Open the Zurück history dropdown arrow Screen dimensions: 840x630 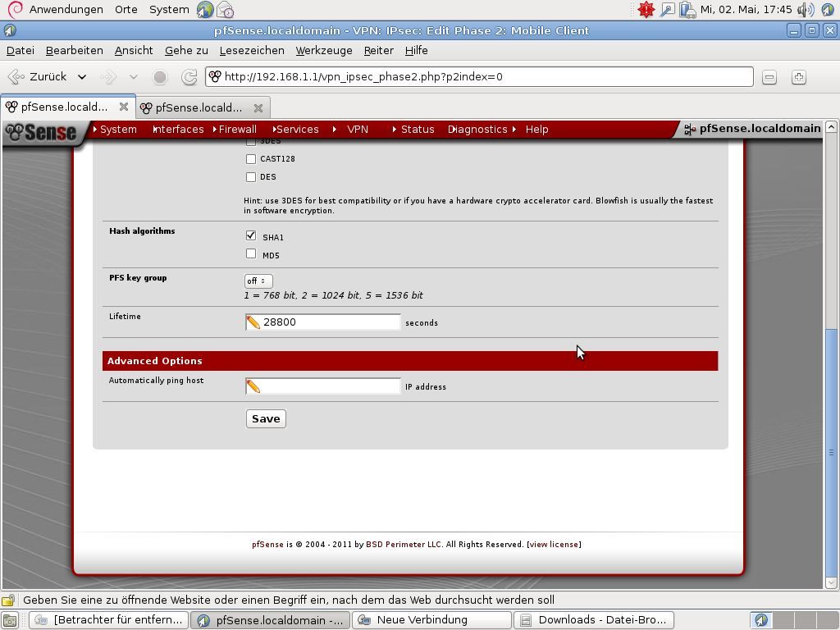tap(82, 77)
